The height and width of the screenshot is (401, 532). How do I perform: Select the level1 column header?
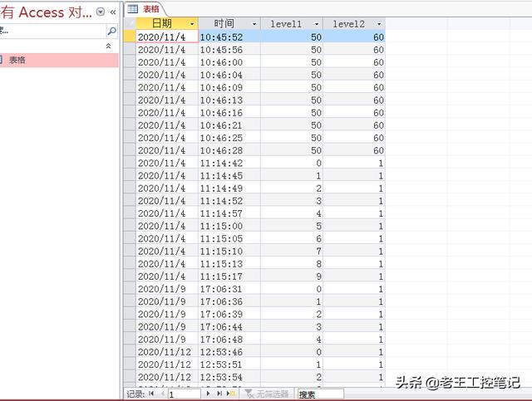(x=292, y=24)
